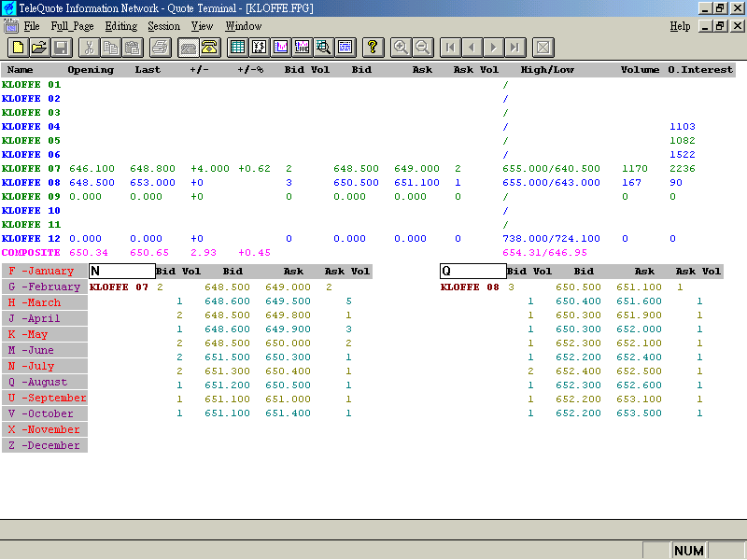Go to last page arrow icon

pos(515,48)
